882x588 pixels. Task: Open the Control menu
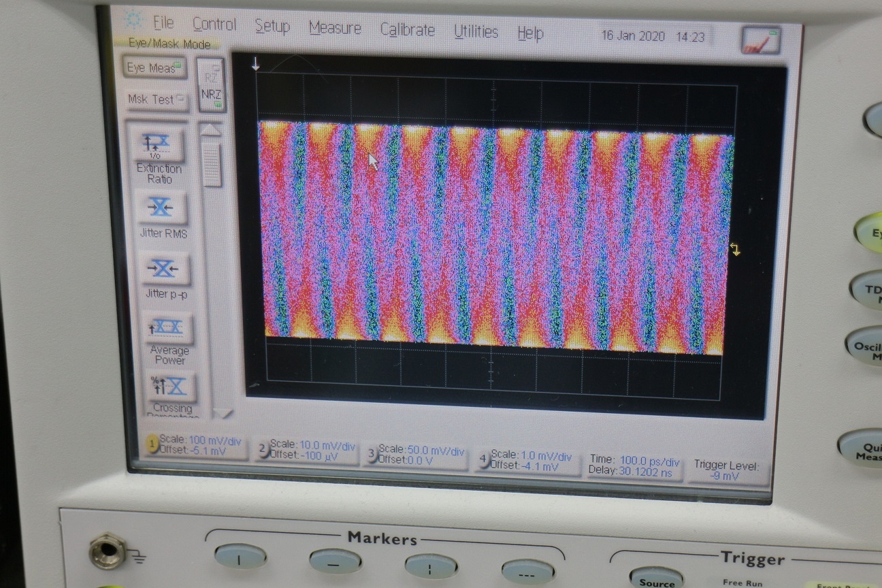point(214,24)
